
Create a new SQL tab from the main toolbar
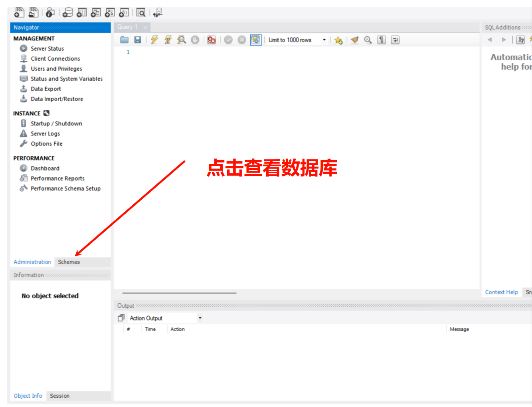point(19,12)
